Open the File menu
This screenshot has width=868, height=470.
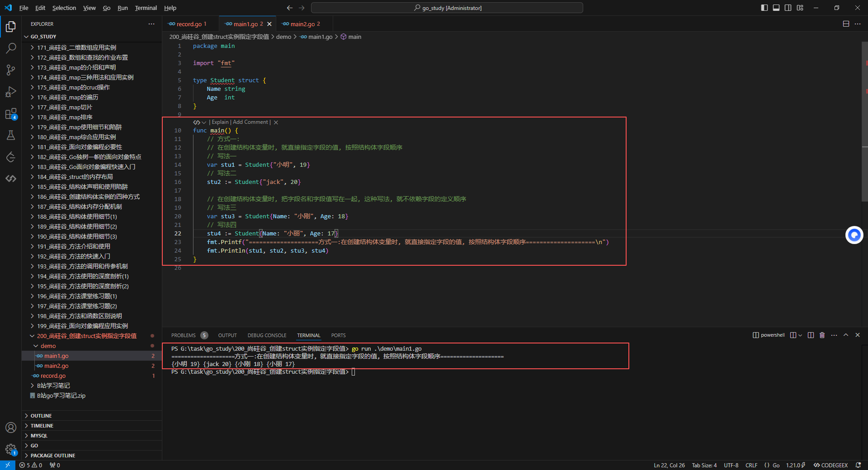coord(24,8)
